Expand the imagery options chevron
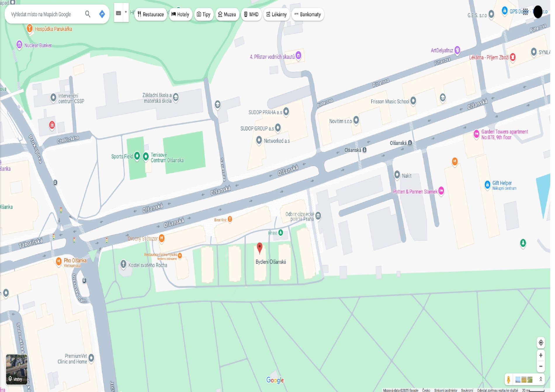 [x=541, y=379]
